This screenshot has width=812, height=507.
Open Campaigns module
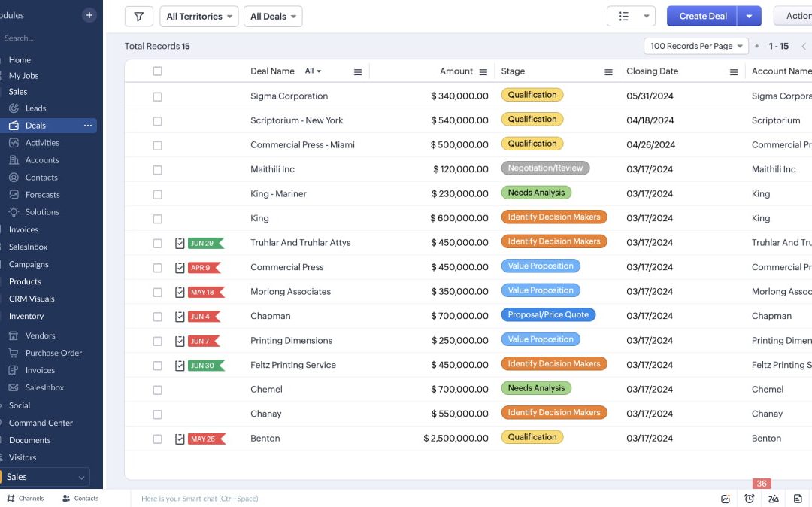29,264
